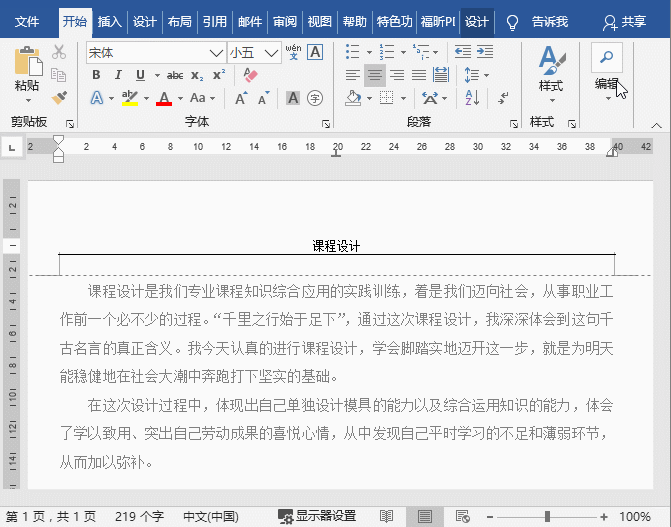Decrease paragraph indent

click(x=463, y=52)
